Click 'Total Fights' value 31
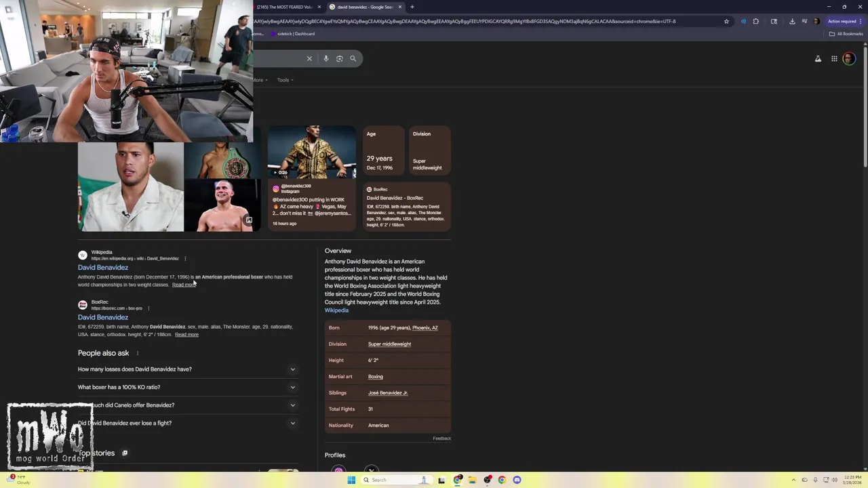This screenshot has height=488, width=868. pos(370,409)
